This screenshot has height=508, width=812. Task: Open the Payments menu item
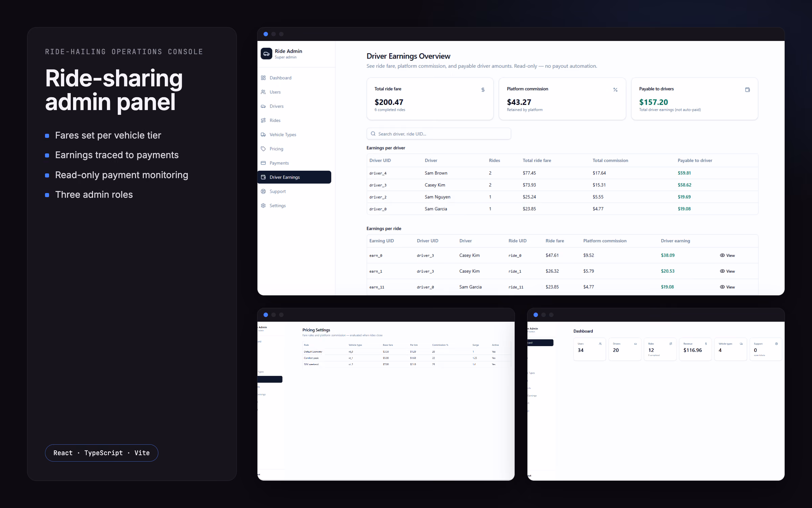(x=294, y=163)
